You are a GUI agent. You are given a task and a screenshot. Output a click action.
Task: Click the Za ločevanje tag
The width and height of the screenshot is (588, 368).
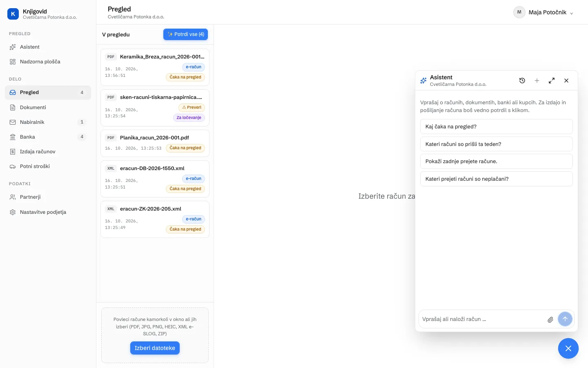point(189,118)
